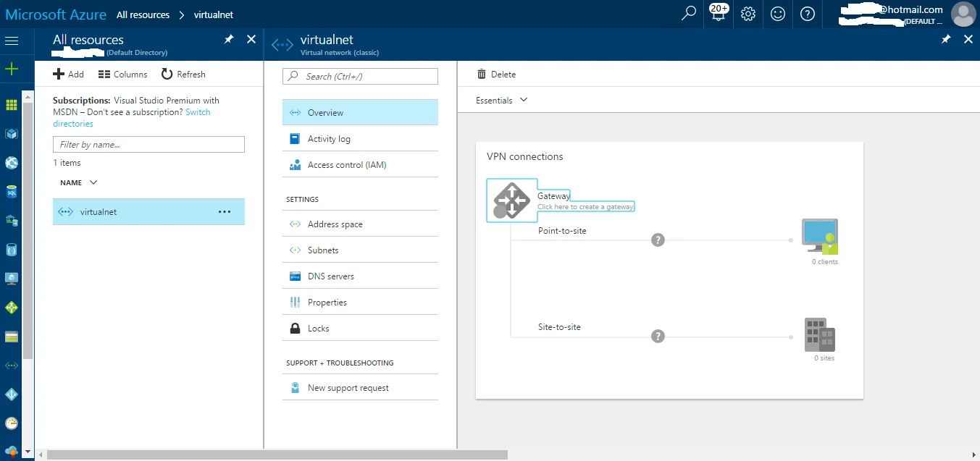Open Locks settings
This screenshot has width=980, height=461.
click(x=360, y=328)
